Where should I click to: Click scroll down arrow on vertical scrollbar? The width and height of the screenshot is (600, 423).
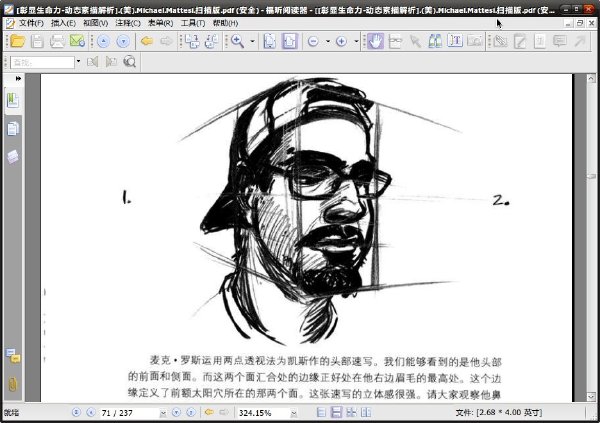click(591, 396)
